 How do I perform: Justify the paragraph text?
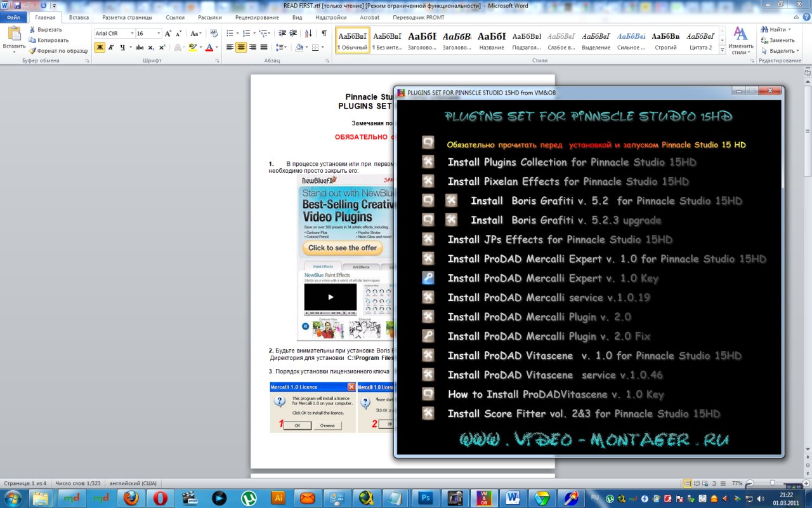click(264, 47)
